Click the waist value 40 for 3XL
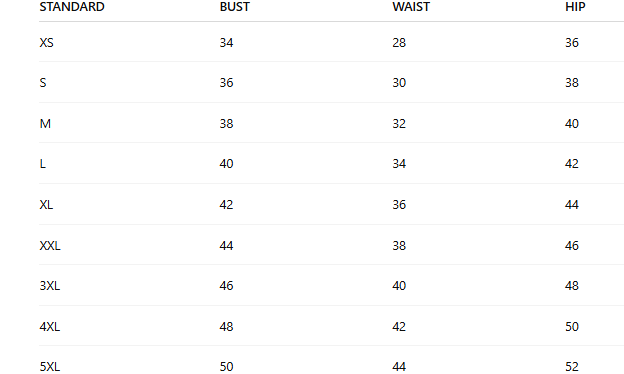 click(x=399, y=286)
